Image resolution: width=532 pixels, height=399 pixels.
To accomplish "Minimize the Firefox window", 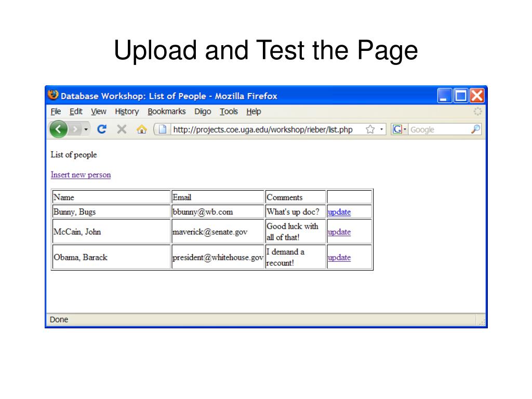I will (x=445, y=96).
